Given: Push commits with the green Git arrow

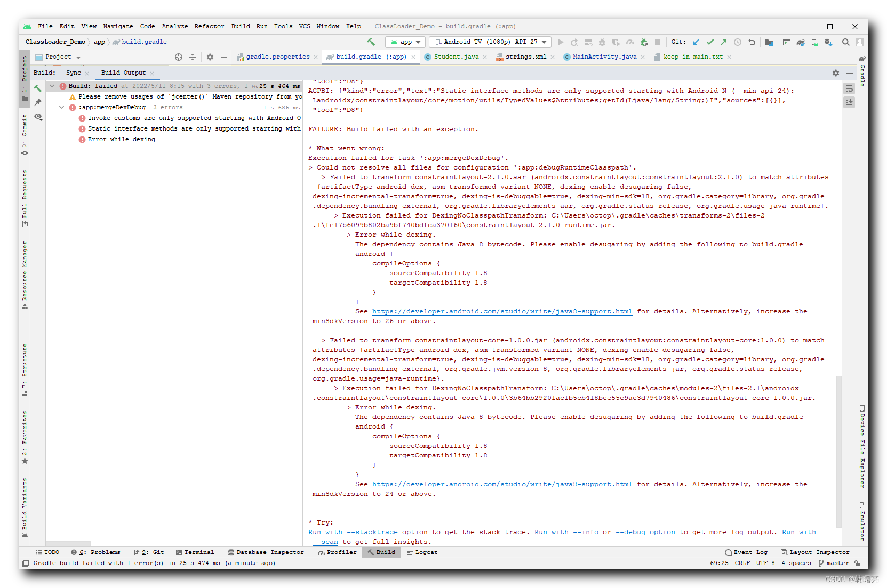Looking at the screenshot, I should [724, 42].
